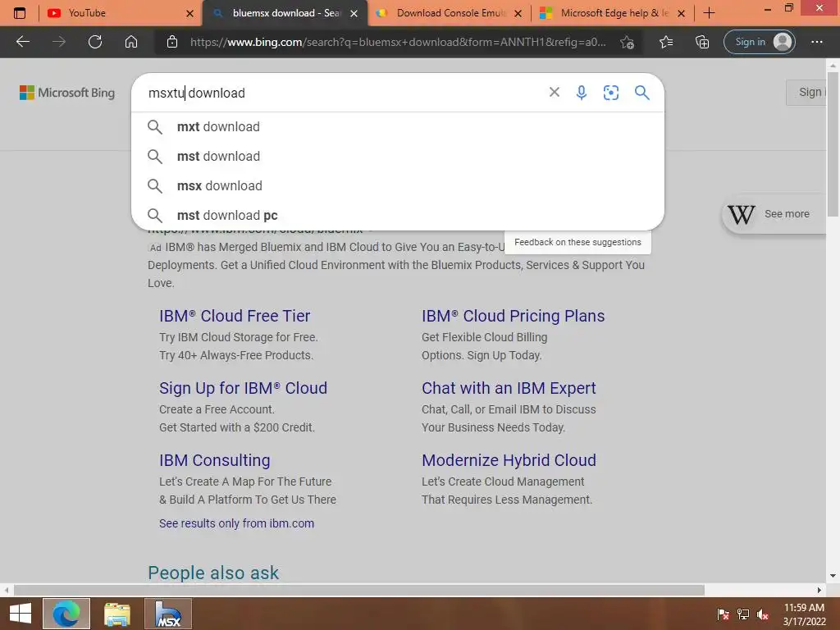The height and width of the screenshot is (630, 840).
Task: Open IBM Cloud Pricing Plans link
Action: (513, 316)
